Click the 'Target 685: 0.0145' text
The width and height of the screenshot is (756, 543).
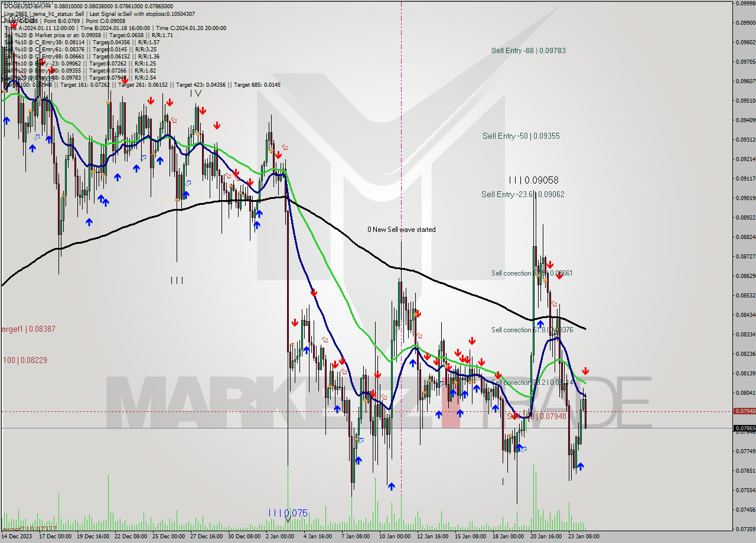257,84
